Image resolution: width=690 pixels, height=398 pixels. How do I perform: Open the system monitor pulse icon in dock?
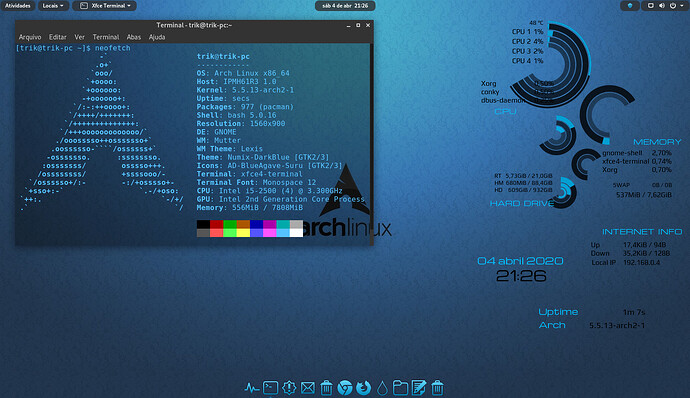pos(251,388)
